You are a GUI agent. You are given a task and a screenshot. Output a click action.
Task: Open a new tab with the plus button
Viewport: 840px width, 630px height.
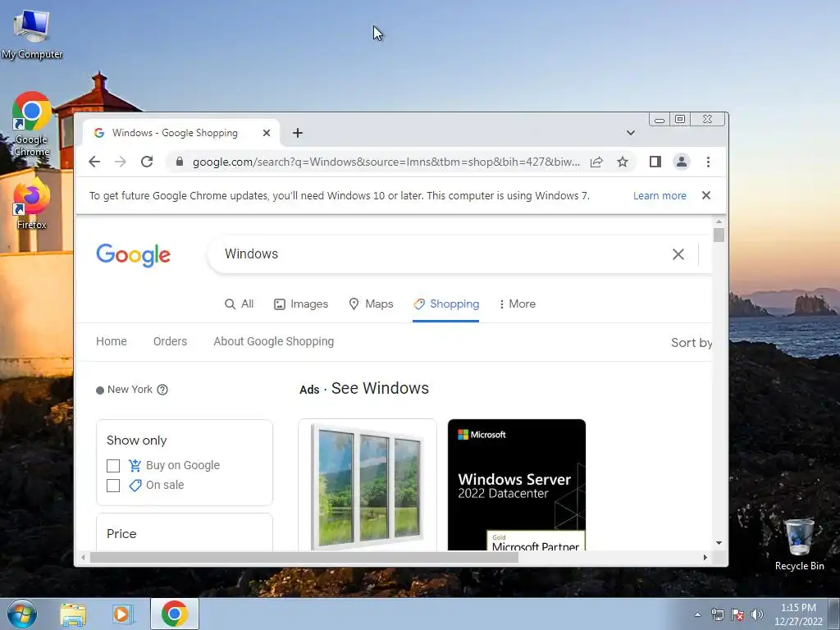298,133
